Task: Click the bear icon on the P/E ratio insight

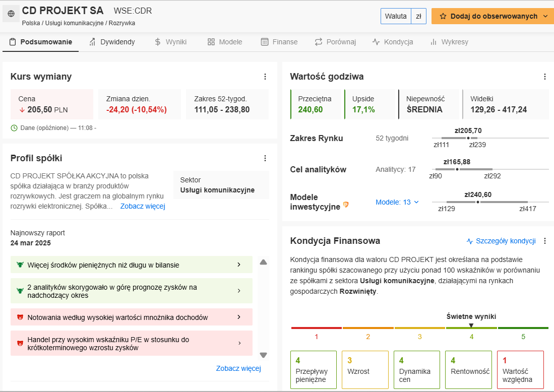Action: (x=20, y=343)
